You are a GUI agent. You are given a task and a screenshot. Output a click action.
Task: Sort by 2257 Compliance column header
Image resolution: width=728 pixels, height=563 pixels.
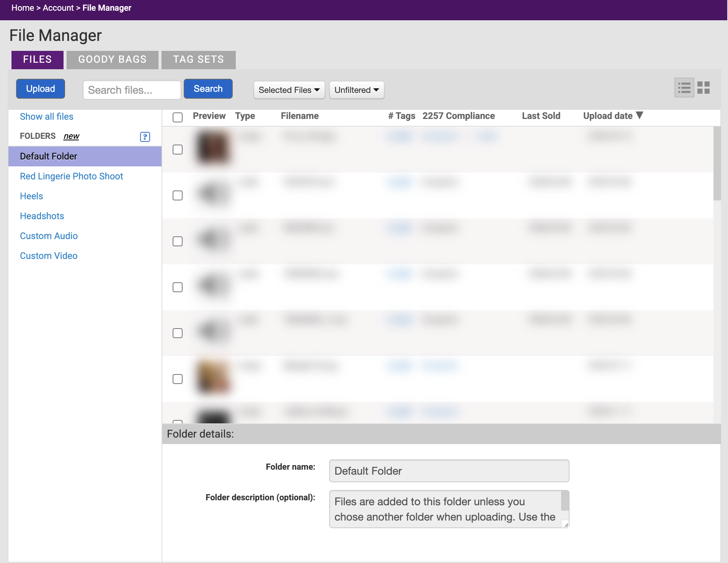[459, 116]
